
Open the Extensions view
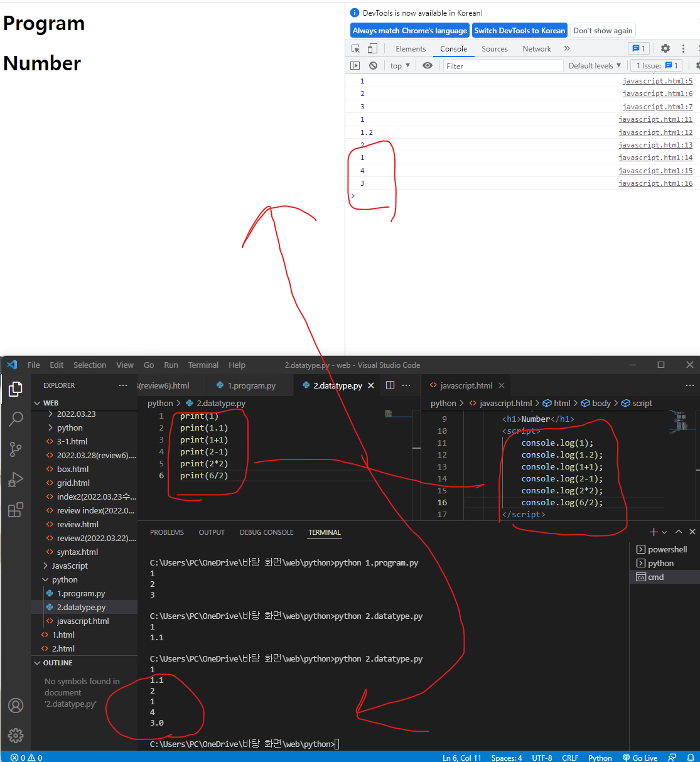[x=16, y=510]
